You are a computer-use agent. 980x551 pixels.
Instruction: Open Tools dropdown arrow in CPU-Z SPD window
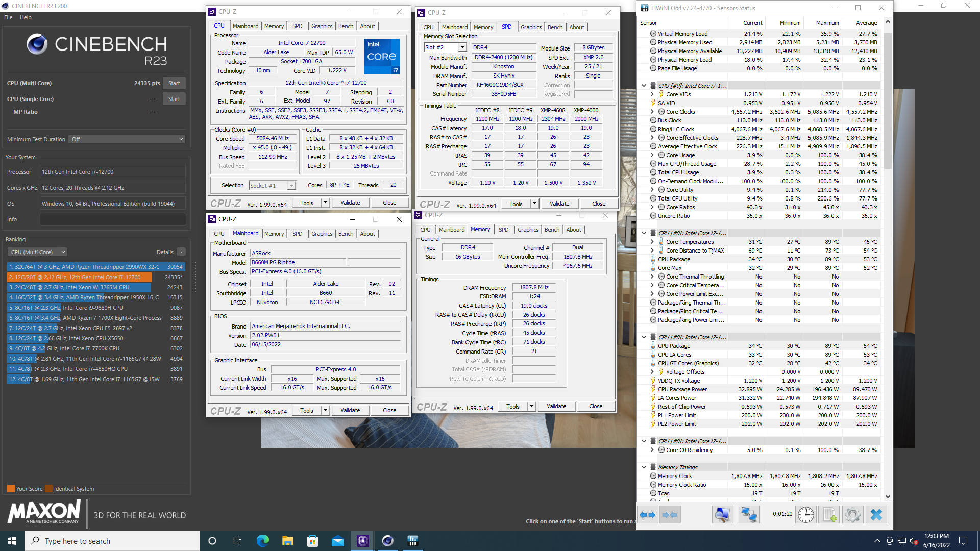[x=534, y=204]
